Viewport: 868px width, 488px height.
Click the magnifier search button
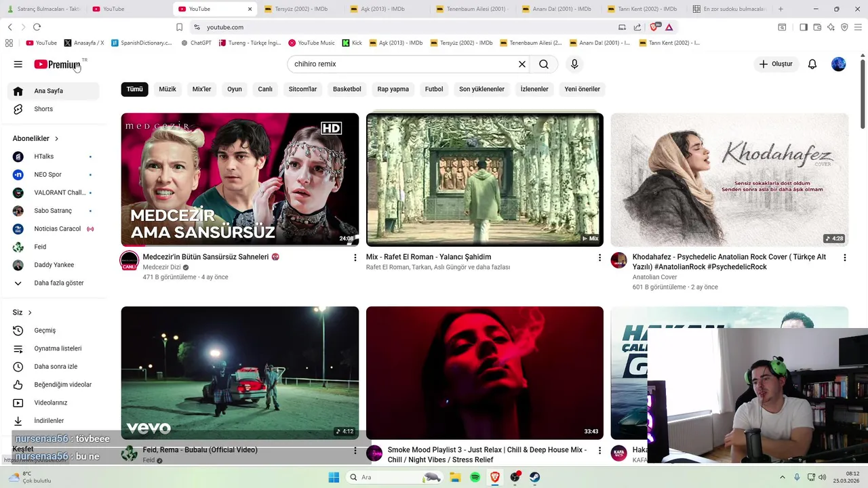[x=544, y=64]
